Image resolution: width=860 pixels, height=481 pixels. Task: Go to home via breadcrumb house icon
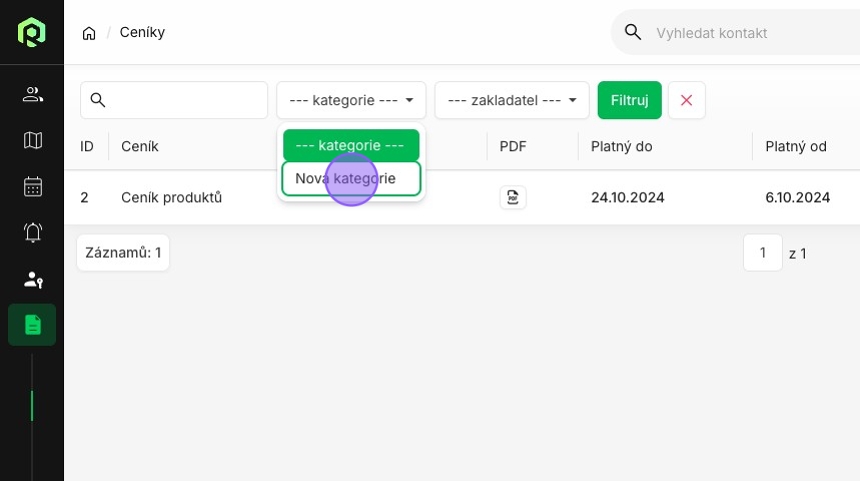tap(89, 33)
